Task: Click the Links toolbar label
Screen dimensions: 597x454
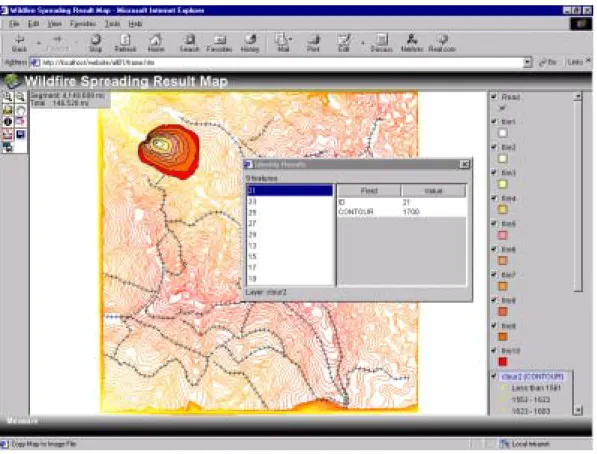Action: 575,62
